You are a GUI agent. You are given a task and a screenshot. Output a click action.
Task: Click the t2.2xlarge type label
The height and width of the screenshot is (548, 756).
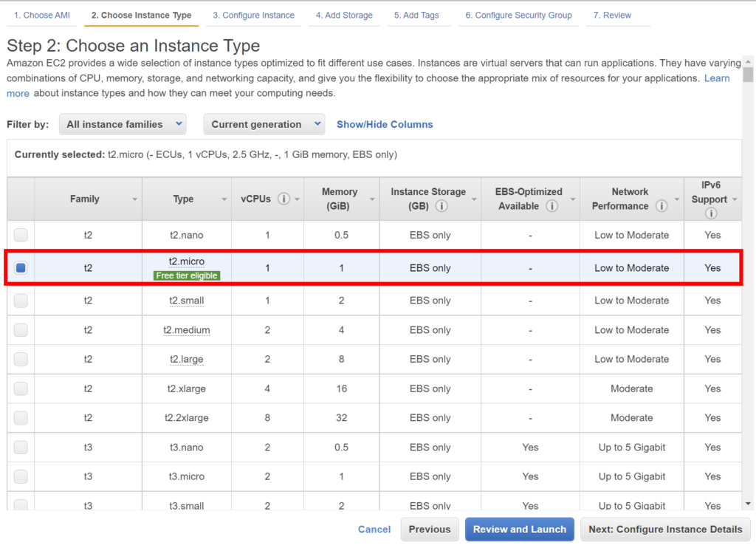click(187, 418)
